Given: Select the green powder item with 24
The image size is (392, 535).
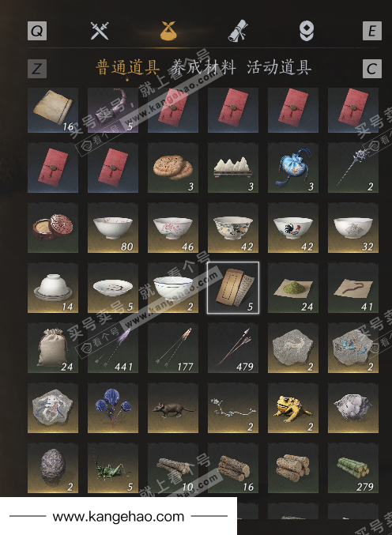Looking at the screenshot, I should (x=293, y=288).
